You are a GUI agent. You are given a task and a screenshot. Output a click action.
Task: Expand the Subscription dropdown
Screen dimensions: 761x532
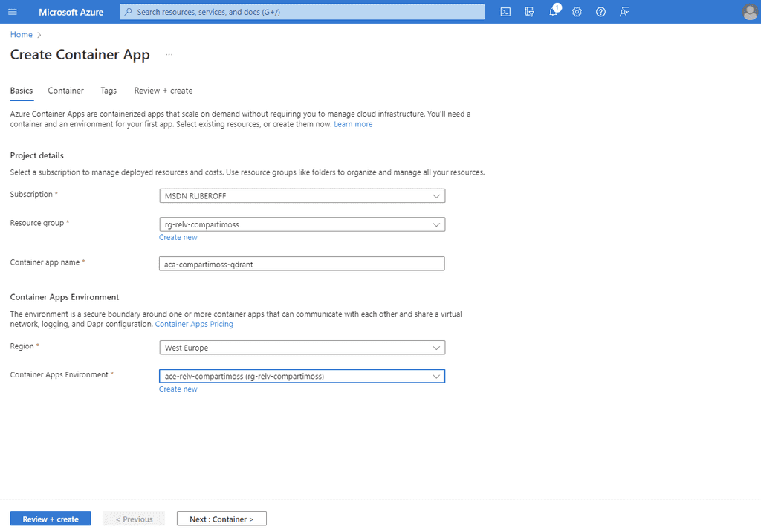pyautogui.click(x=302, y=195)
